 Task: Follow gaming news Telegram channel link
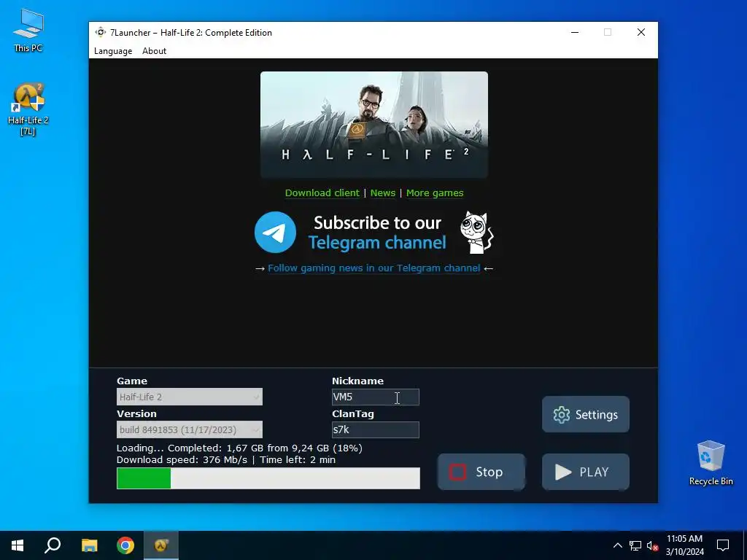(374, 268)
